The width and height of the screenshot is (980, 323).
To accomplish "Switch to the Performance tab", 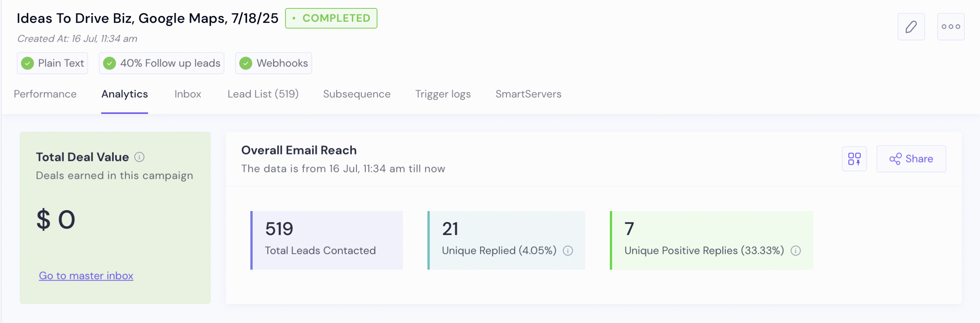I will tap(45, 94).
